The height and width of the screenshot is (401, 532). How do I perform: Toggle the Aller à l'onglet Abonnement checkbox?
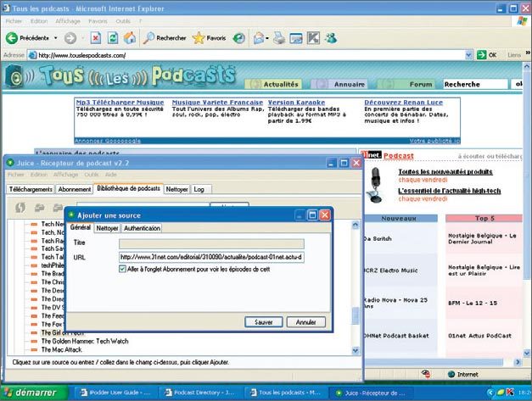tap(124, 269)
